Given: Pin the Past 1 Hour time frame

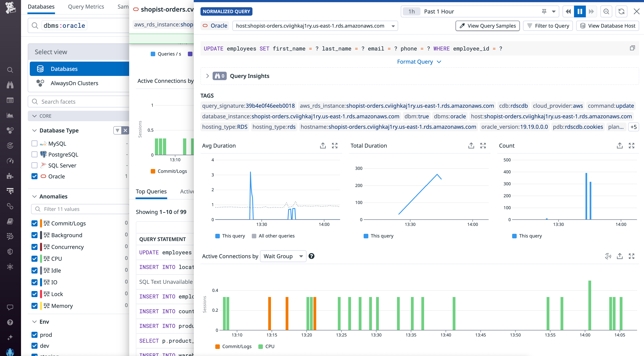Looking at the screenshot, I should (x=544, y=11).
